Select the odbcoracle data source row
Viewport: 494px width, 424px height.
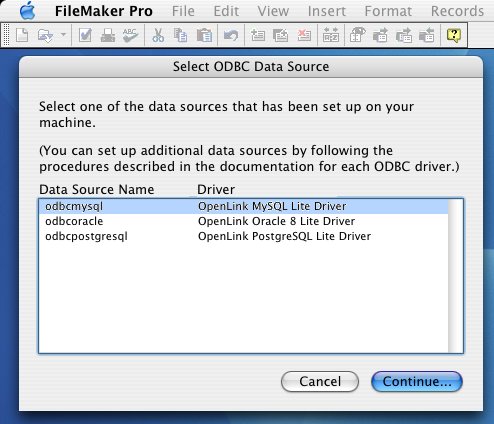[244, 221]
